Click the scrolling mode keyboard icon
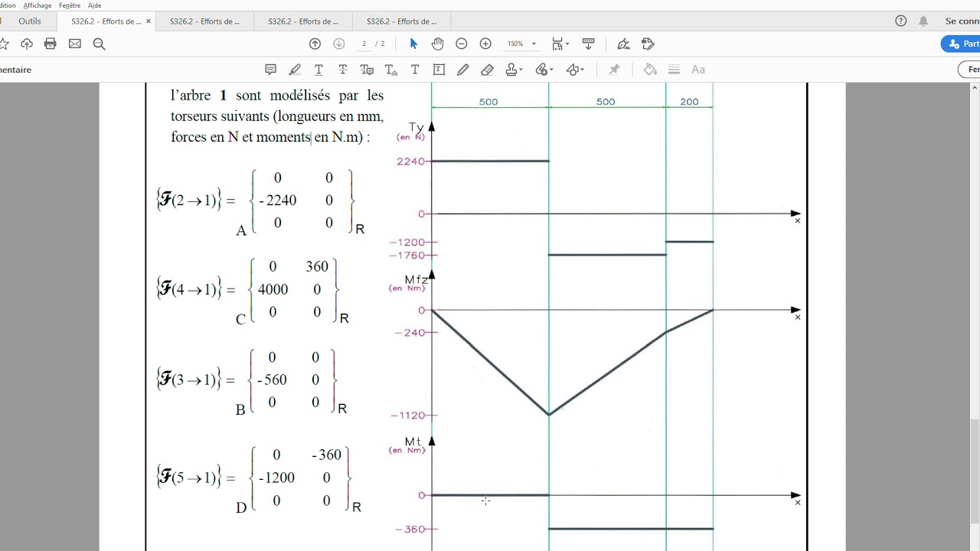 pos(589,44)
